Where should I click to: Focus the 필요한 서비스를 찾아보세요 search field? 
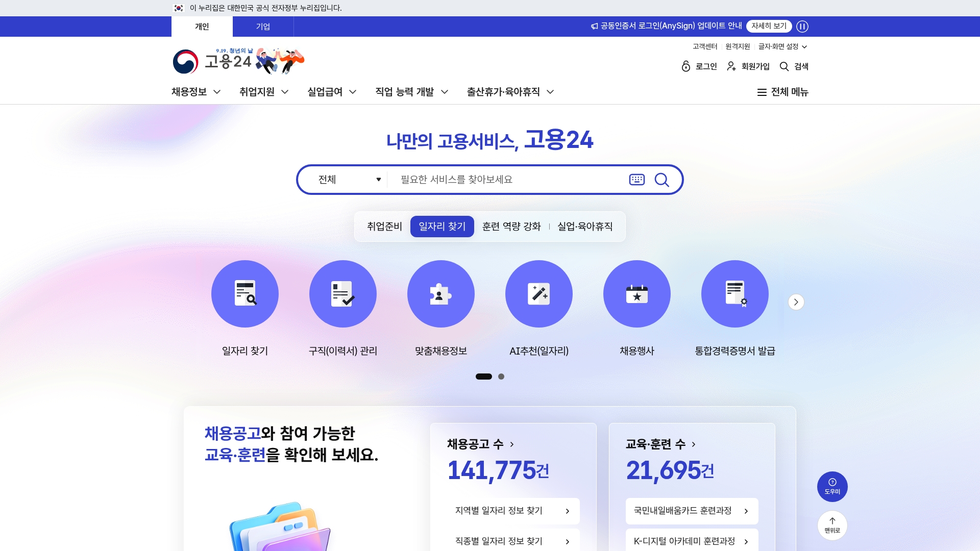coord(509,180)
